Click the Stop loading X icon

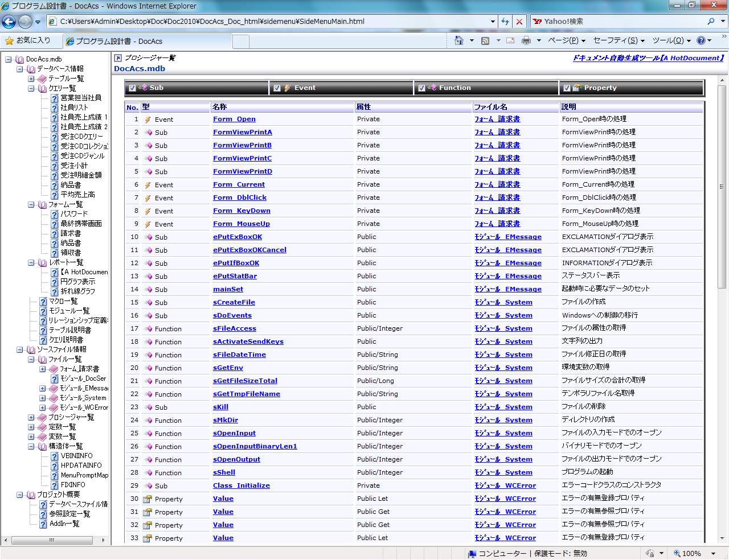point(519,22)
